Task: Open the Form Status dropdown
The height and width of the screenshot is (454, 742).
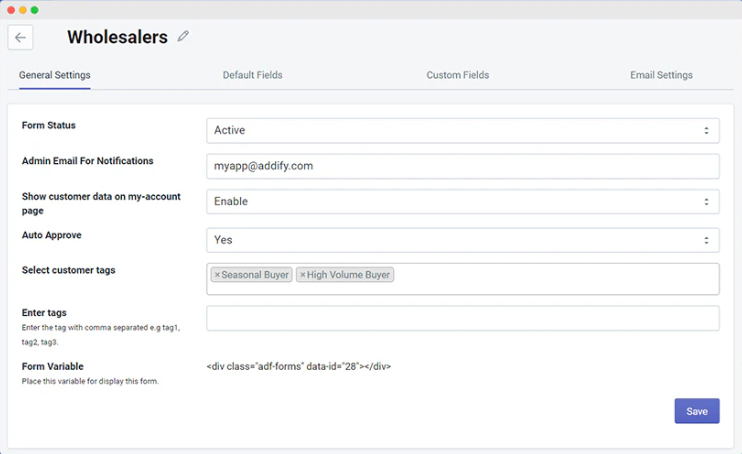Action: coord(462,130)
